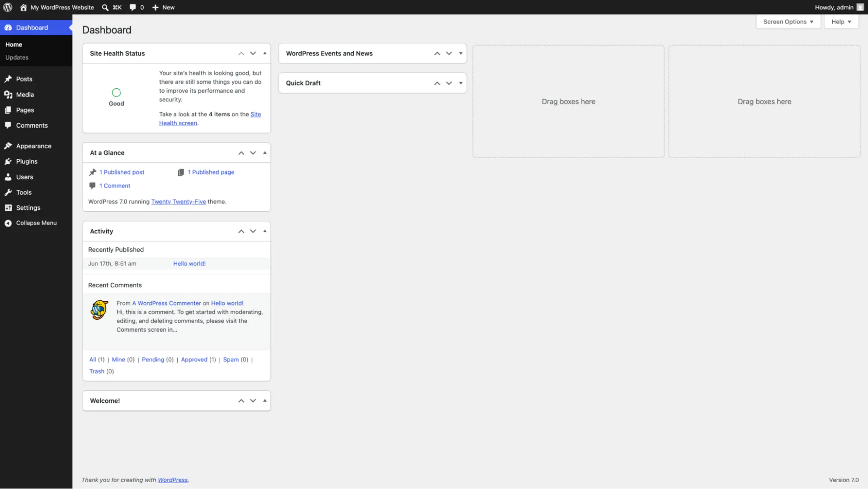Open the Plugins menu

coord(36,161)
